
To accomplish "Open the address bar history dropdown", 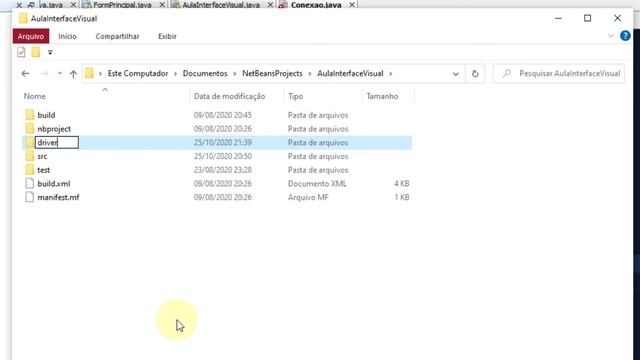I will [x=456, y=74].
